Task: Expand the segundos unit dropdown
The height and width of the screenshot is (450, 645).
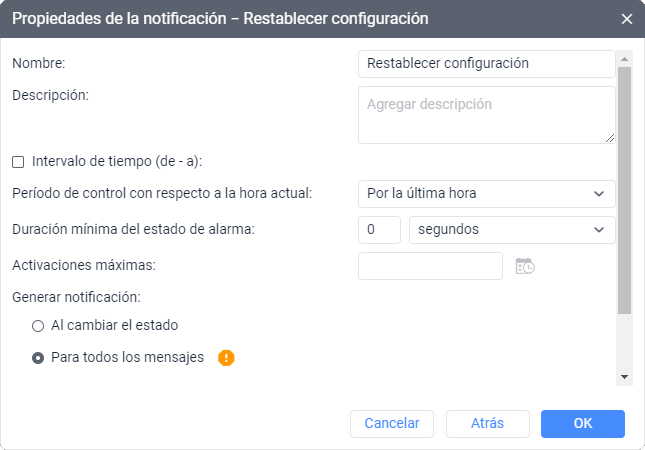Action: 512,230
